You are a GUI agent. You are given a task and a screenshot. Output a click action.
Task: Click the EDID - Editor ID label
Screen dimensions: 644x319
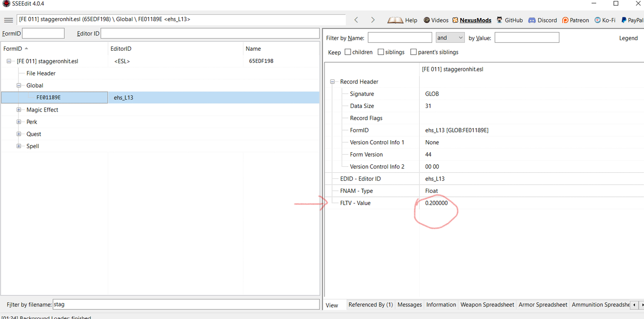tap(360, 179)
